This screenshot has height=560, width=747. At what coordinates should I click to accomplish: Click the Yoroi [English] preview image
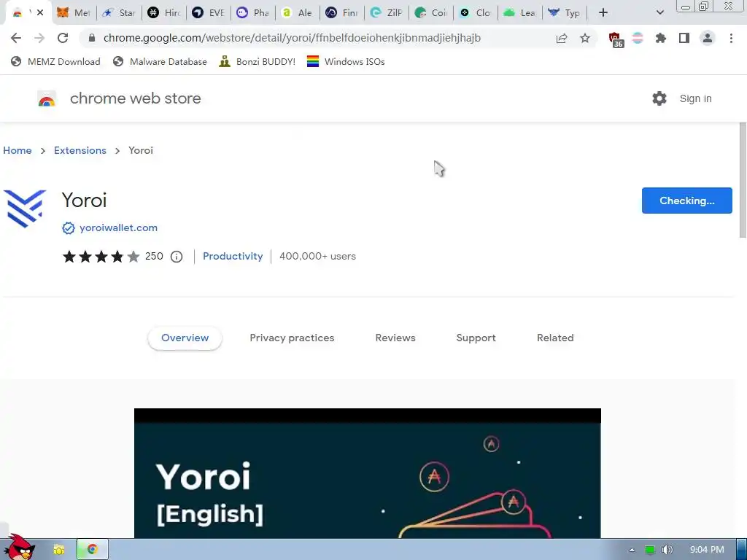pos(368,473)
